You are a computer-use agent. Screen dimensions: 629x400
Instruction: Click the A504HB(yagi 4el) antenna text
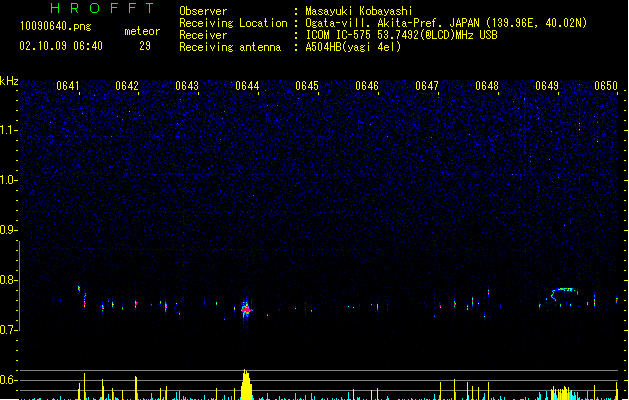click(x=353, y=47)
